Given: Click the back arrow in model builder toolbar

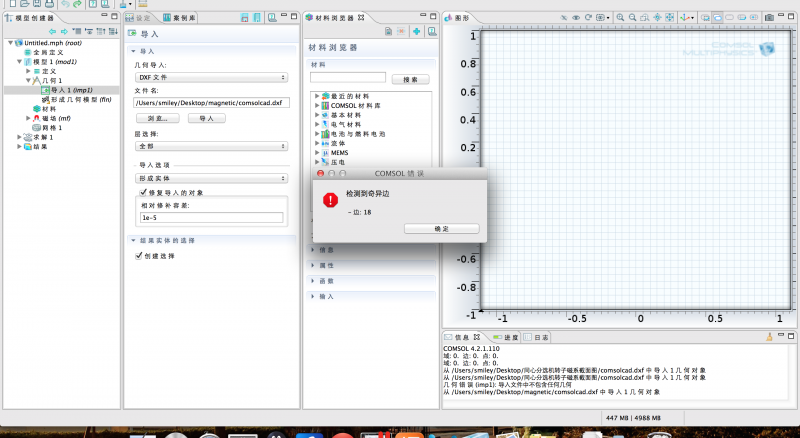Looking at the screenshot, I should pyautogui.click(x=52, y=32).
